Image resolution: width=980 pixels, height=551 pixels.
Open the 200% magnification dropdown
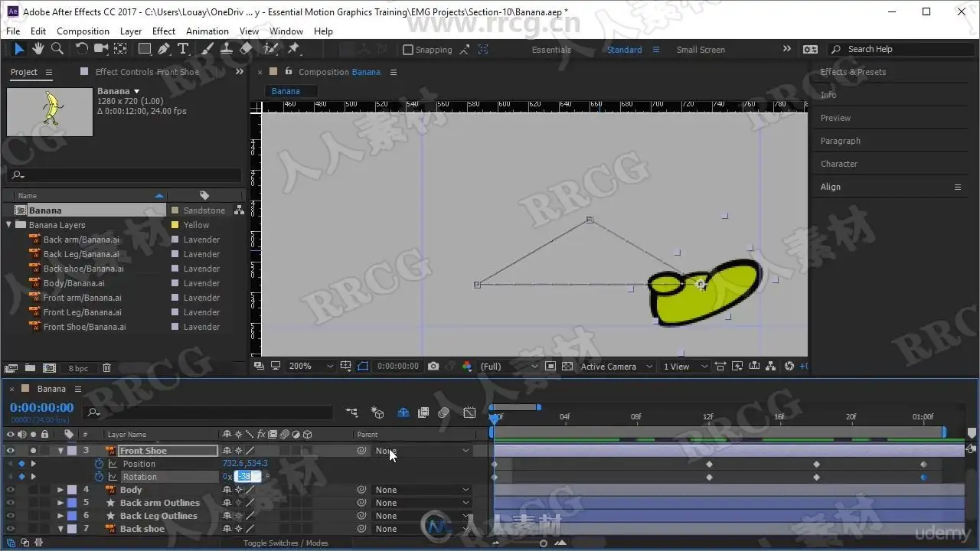[311, 367]
